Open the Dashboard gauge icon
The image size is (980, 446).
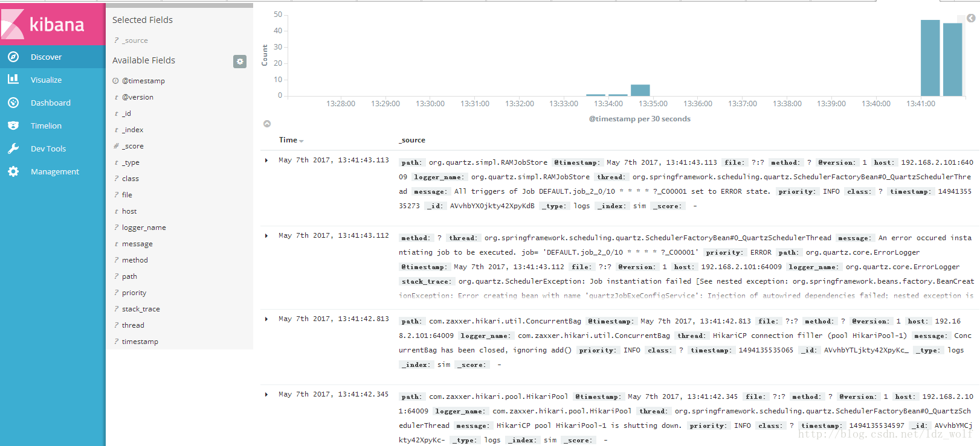[13, 103]
